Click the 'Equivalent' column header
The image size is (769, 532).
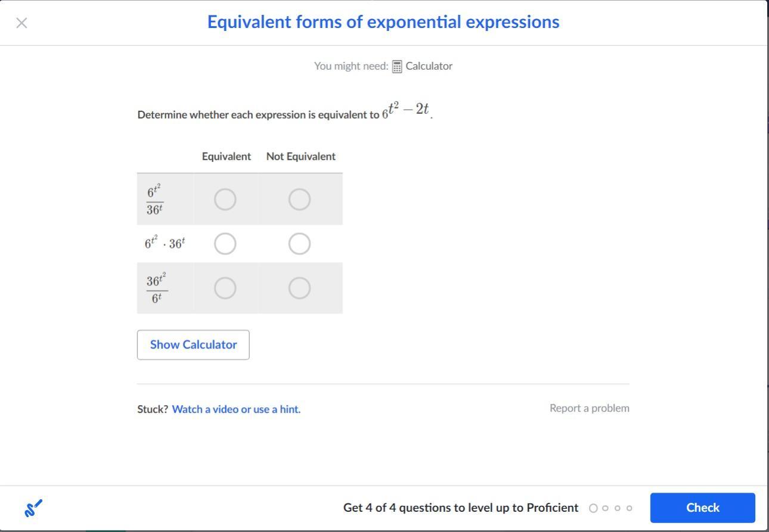(227, 157)
